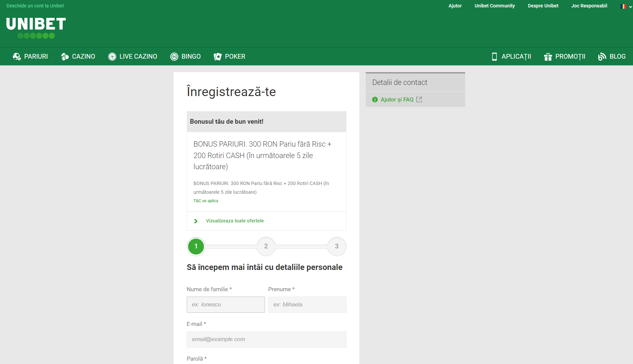Screen dimensions: 633x364
Task: Click the Poker cards icon
Action: click(218, 57)
